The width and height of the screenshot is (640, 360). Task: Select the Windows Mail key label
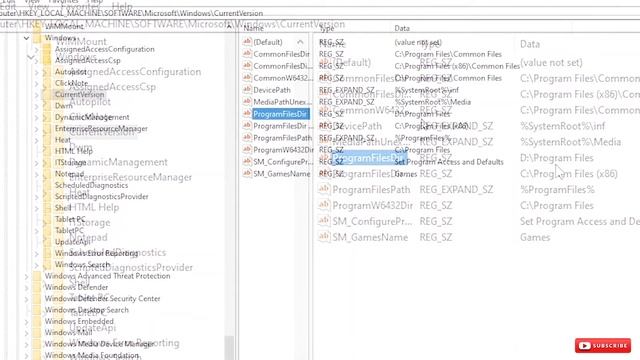[68, 333]
